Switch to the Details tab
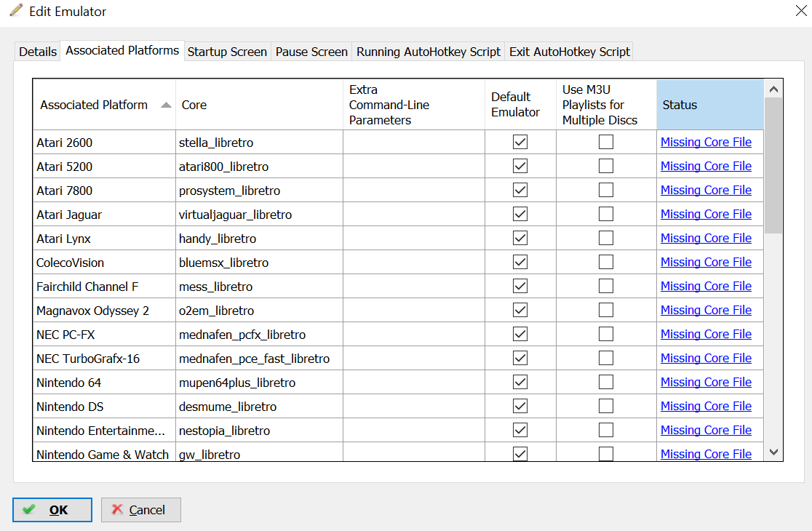812x531 pixels. 37,52
